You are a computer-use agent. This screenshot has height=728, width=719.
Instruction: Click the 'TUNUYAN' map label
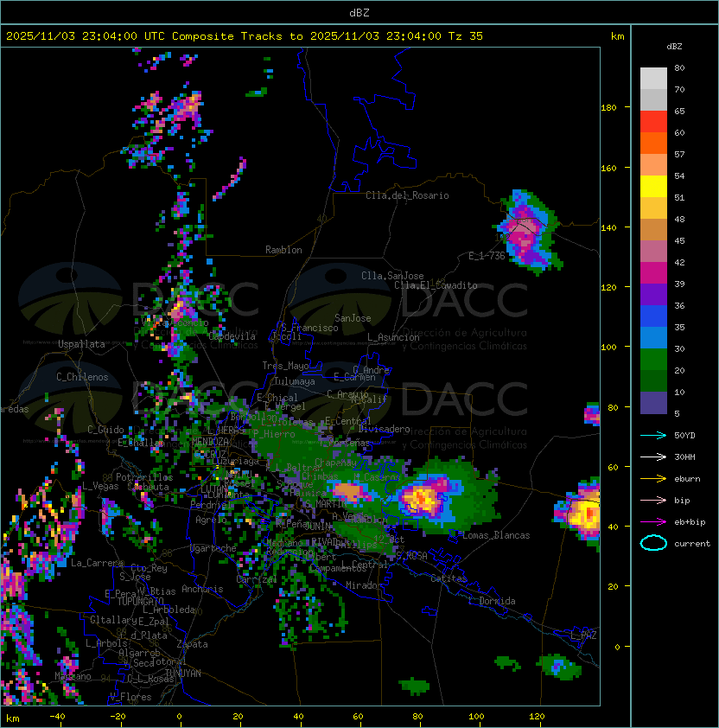(183, 674)
